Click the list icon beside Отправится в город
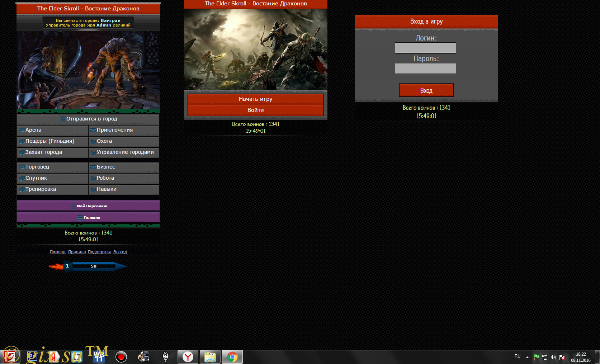Viewport: 600px width, 364px height. (x=63, y=119)
